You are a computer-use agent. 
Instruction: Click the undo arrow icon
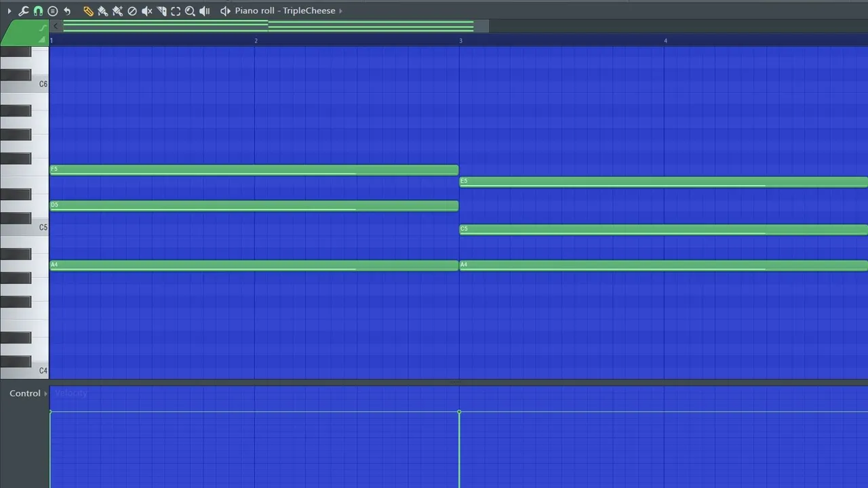(67, 11)
